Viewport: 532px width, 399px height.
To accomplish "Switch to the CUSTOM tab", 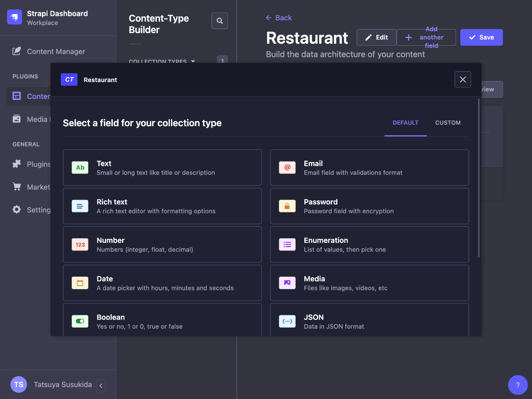I will point(448,123).
